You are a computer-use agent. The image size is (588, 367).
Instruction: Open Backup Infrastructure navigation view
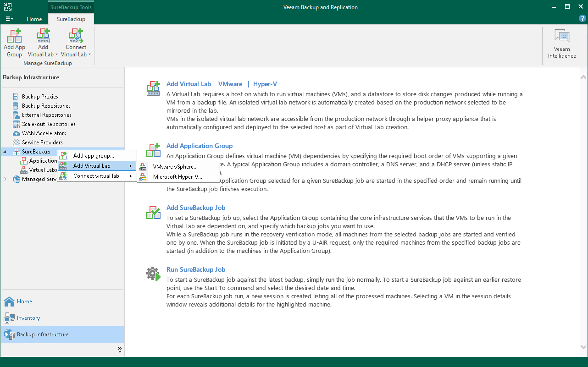pos(62,334)
